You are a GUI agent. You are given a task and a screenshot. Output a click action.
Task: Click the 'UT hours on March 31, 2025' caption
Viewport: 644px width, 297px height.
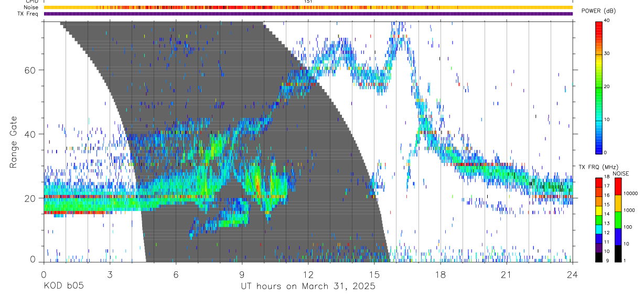click(308, 287)
